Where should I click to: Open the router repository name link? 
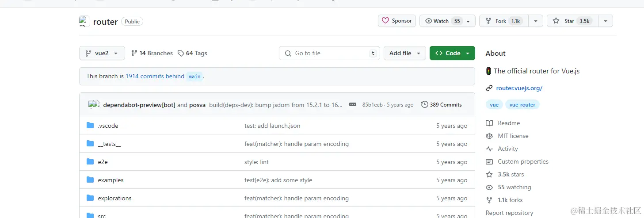tap(105, 22)
